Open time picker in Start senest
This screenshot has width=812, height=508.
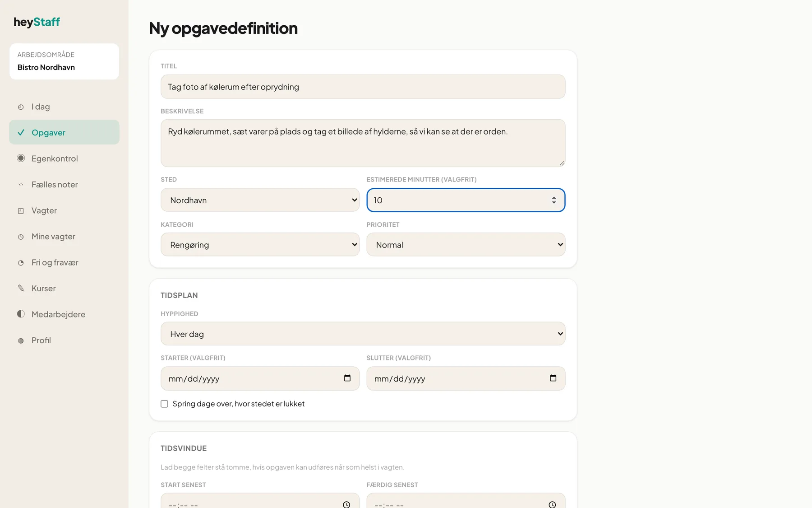[346, 504]
